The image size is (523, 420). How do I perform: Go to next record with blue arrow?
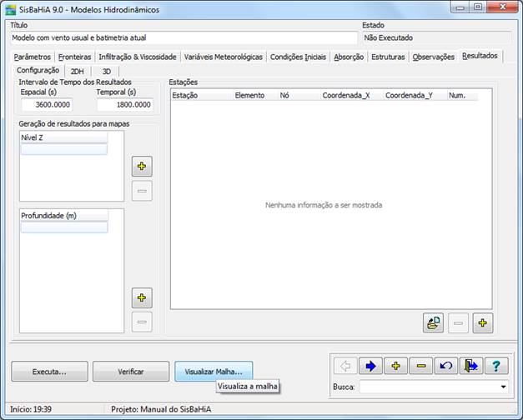pyautogui.click(x=370, y=366)
